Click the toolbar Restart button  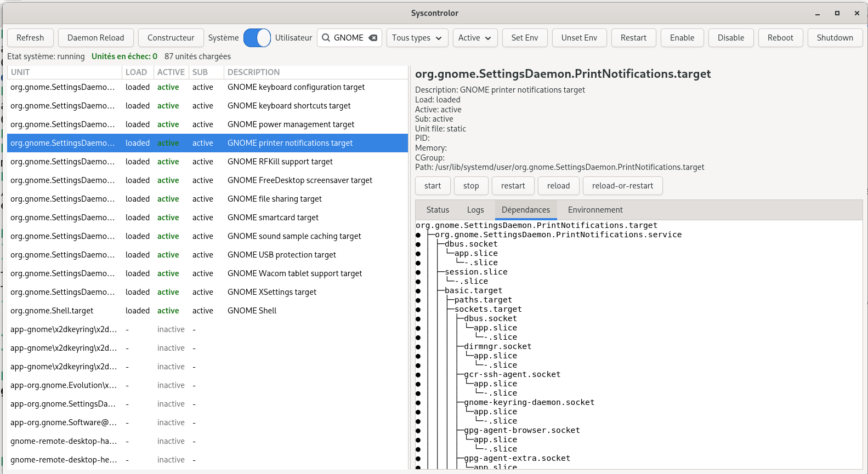click(x=634, y=38)
